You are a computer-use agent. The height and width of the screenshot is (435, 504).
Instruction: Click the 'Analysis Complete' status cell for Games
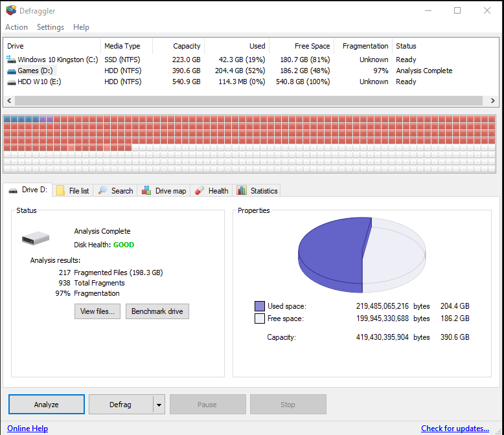point(424,71)
